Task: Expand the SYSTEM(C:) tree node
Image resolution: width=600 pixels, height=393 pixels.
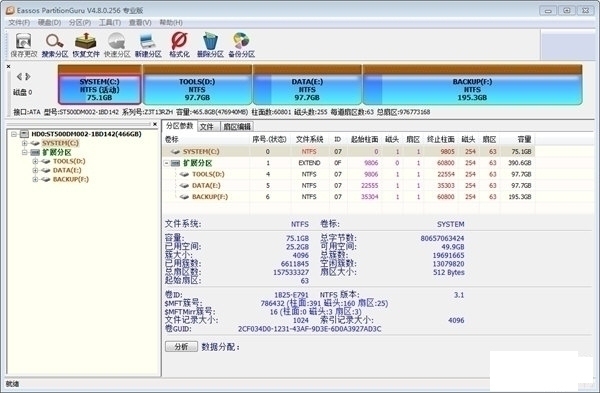Action: coord(24,143)
